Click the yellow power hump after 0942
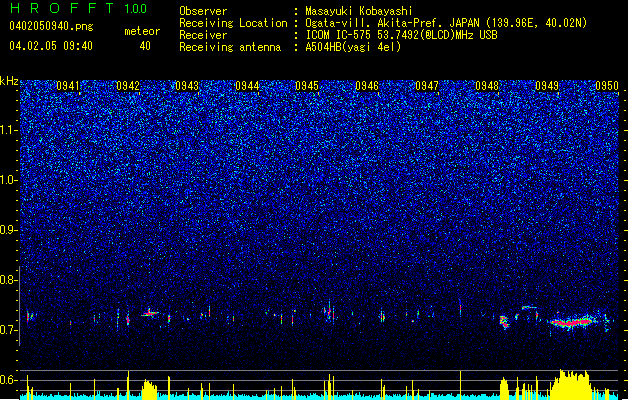The height and width of the screenshot is (400, 629). tap(149, 389)
